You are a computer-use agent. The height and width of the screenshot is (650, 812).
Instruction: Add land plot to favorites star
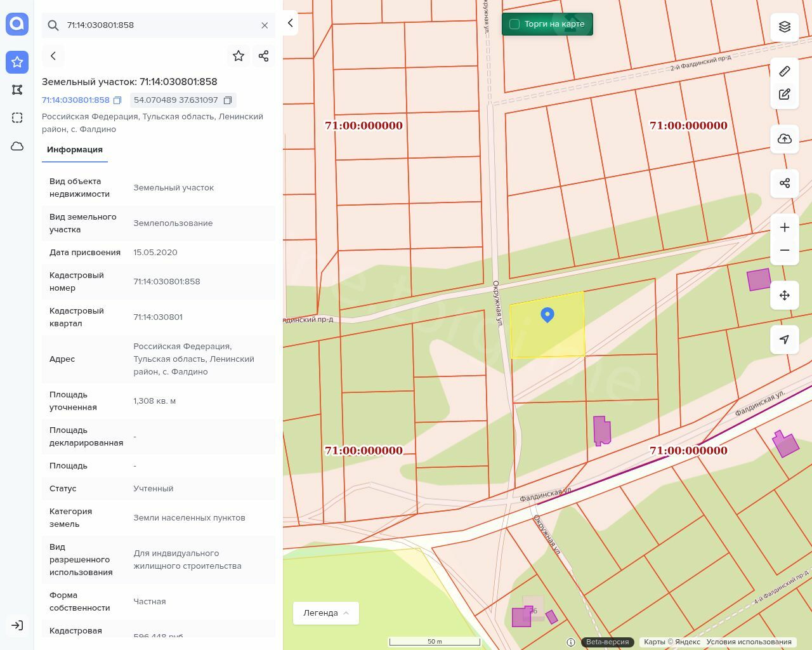tap(239, 56)
